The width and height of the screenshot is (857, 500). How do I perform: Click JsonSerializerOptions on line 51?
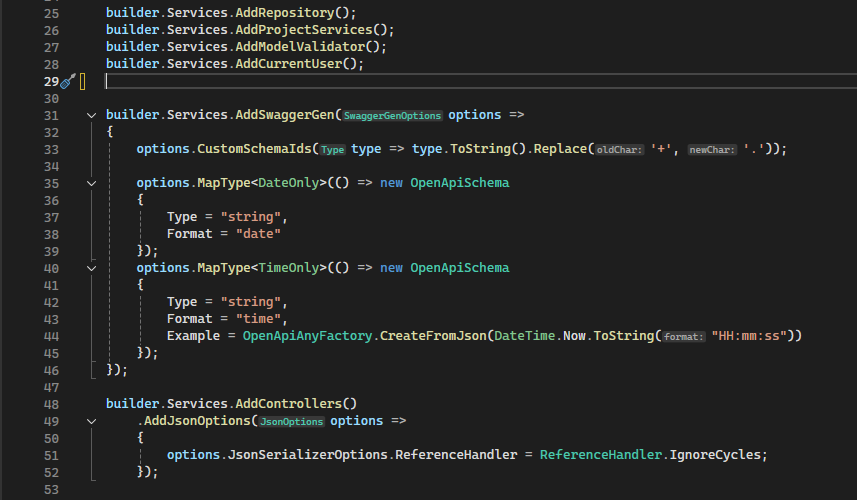coord(308,455)
